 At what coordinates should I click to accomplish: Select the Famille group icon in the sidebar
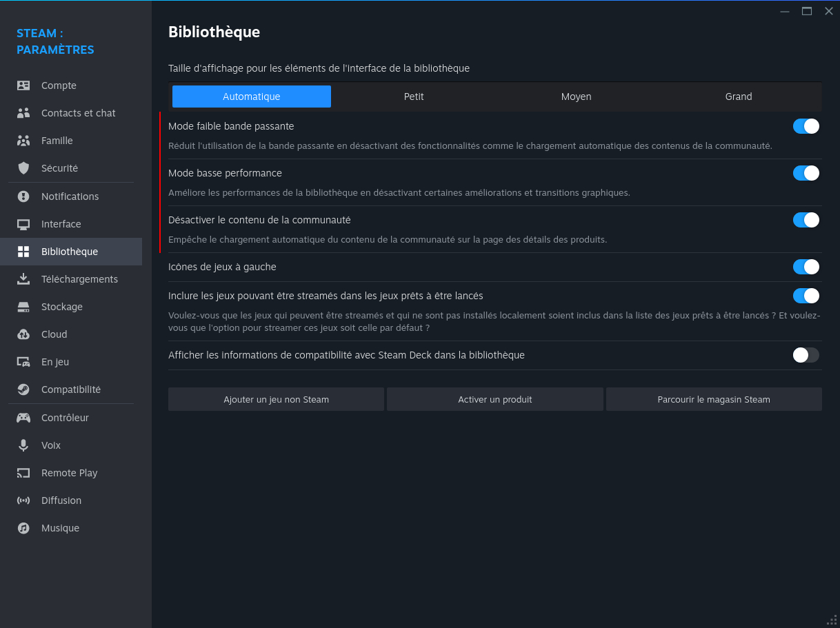[x=23, y=141]
